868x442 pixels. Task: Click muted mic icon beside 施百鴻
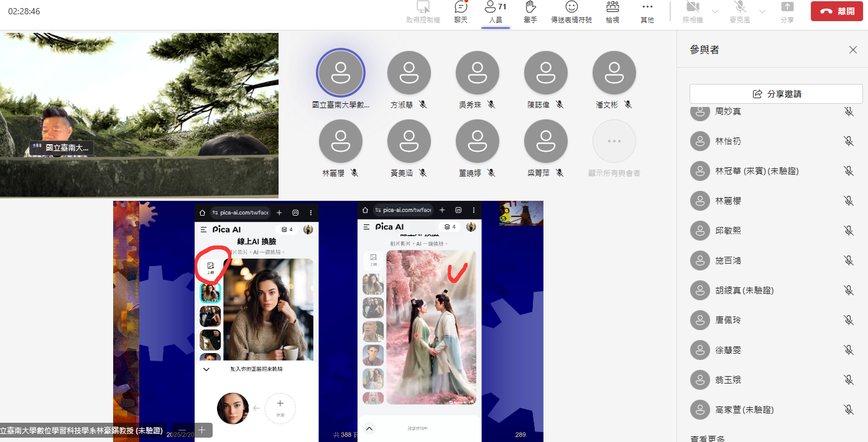[x=849, y=260]
